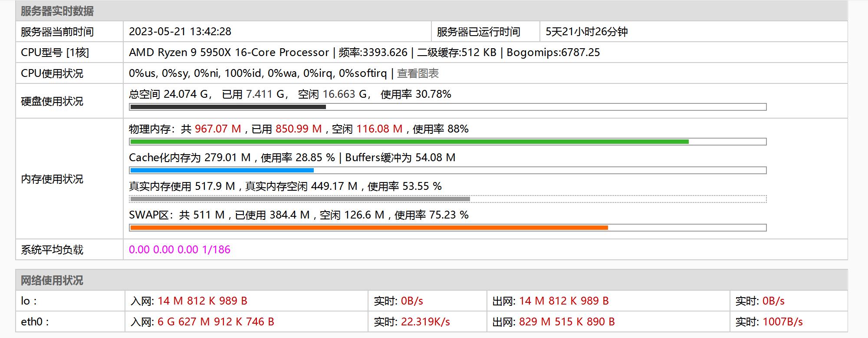The width and height of the screenshot is (868, 338).
Task: Click the orange SWAP usage bar
Action: tap(369, 228)
